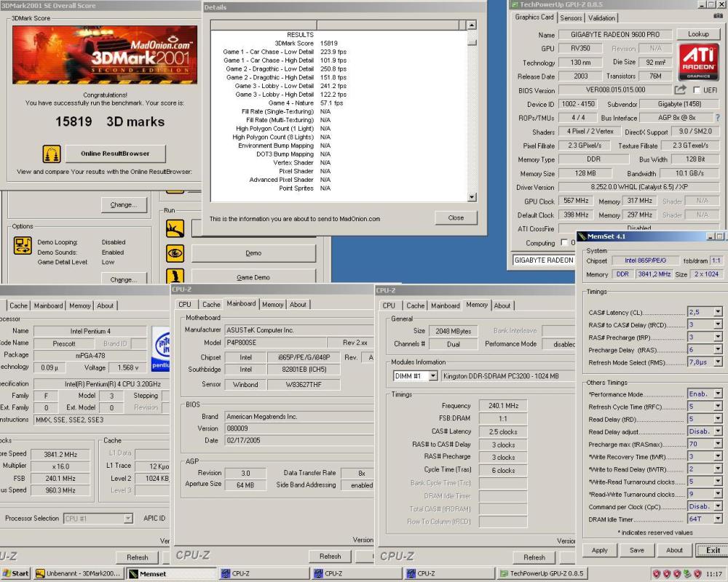Screen dimensions: 728x582
Task: Click the ATI Radeon logo
Action: click(699, 62)
